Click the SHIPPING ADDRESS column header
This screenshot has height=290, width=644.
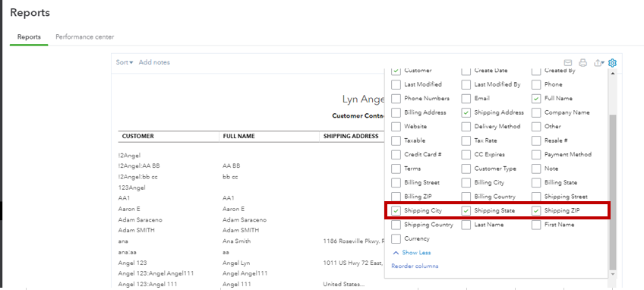[x=351, y=137]
